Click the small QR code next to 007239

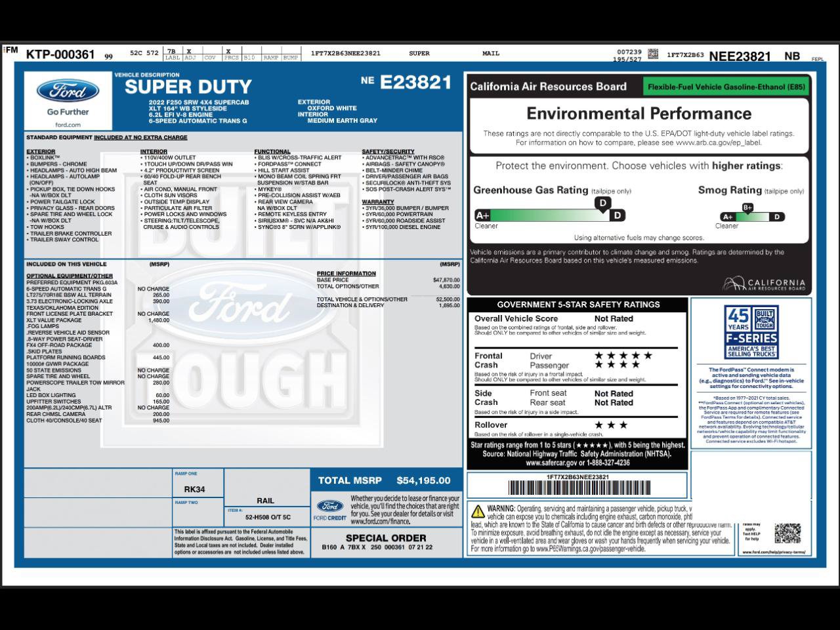653,54
